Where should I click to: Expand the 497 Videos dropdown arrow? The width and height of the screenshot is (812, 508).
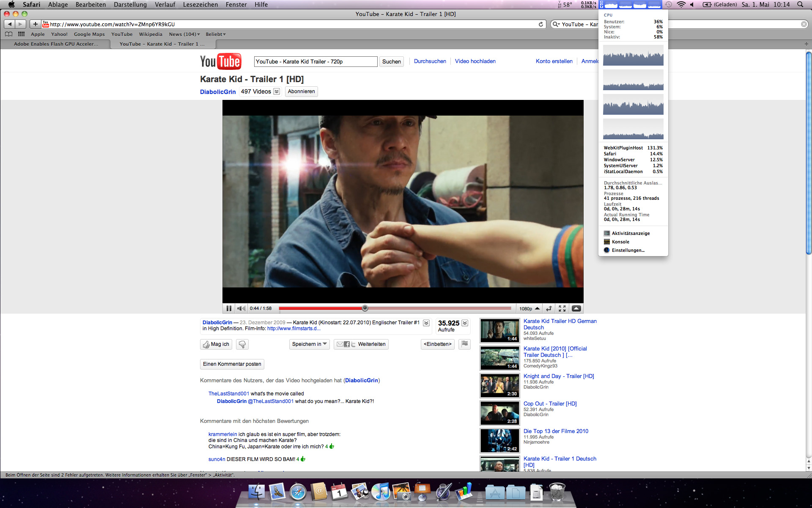coord(277,91)
